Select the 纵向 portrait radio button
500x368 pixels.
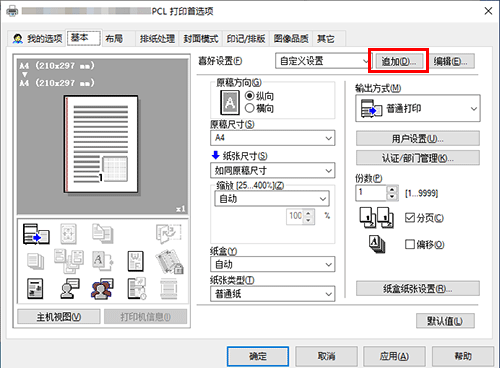pos(250,96)
